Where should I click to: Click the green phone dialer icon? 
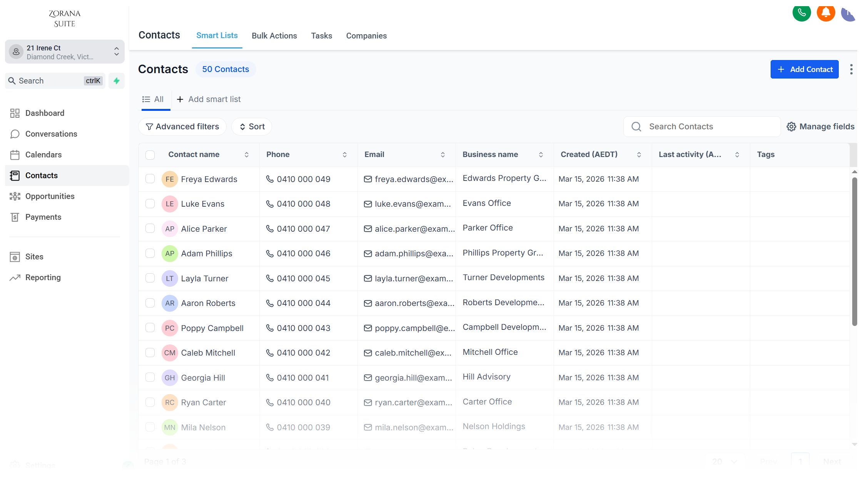(x=801, y=13)
